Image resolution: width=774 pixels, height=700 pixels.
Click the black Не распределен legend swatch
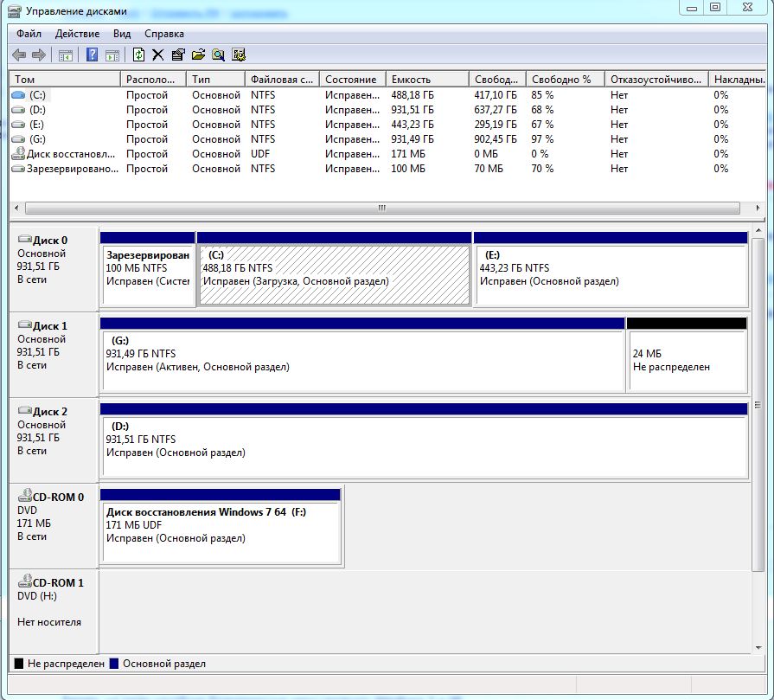point(19,664)
